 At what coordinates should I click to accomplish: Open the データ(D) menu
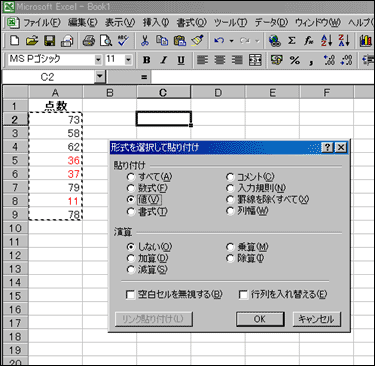271,23
